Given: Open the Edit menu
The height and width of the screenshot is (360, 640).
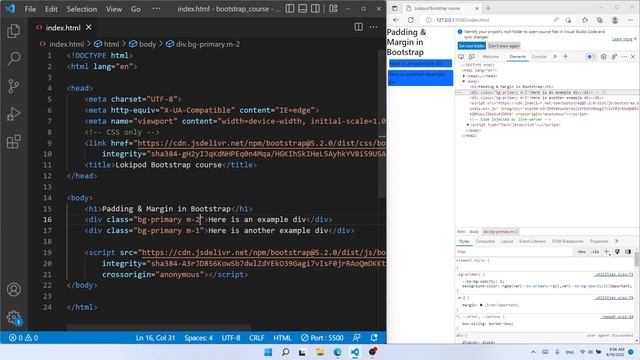Looking at the screenshot, I should tap(51, 9).
